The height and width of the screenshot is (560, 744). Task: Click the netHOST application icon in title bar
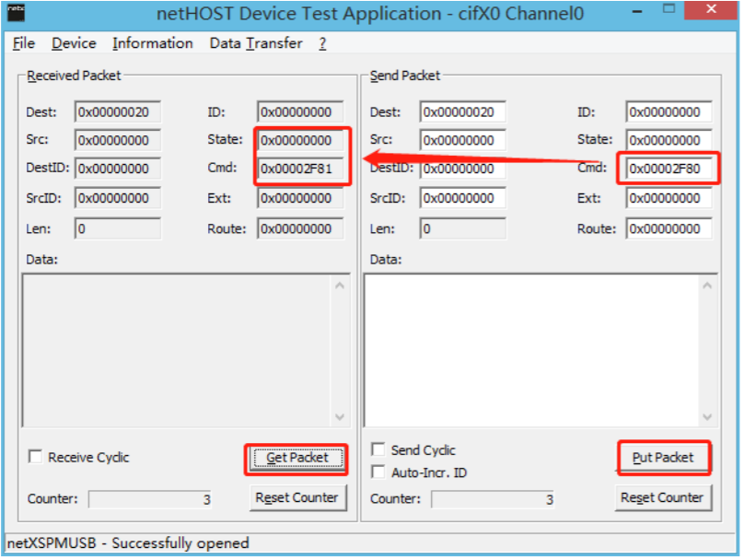pos(17,12)
